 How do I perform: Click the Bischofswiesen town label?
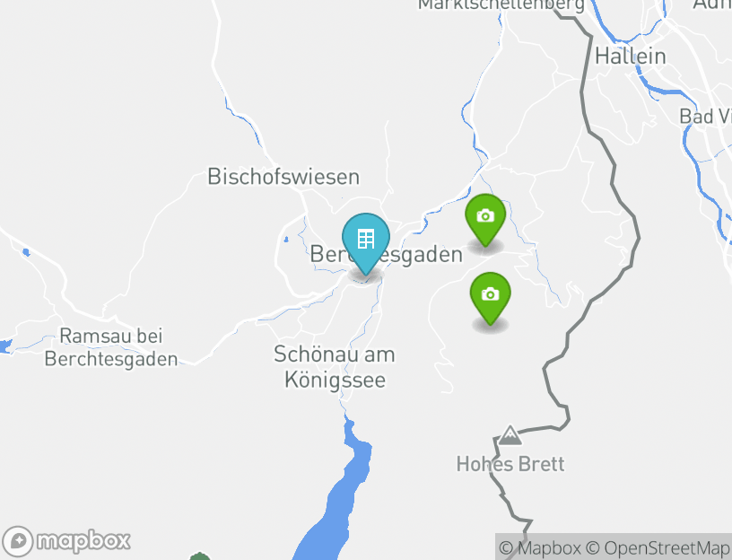coord(283,177)
